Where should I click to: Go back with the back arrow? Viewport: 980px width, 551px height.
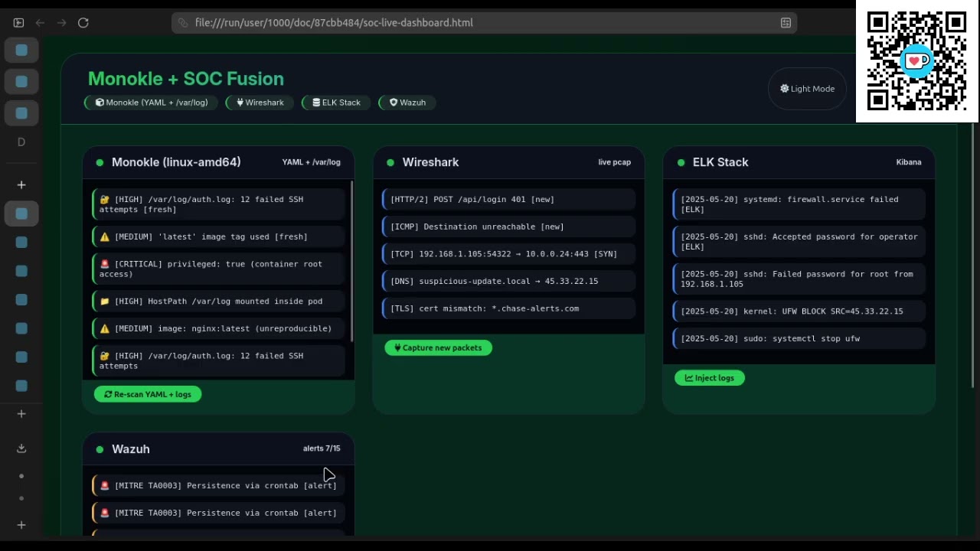click(x=41, y=23)
